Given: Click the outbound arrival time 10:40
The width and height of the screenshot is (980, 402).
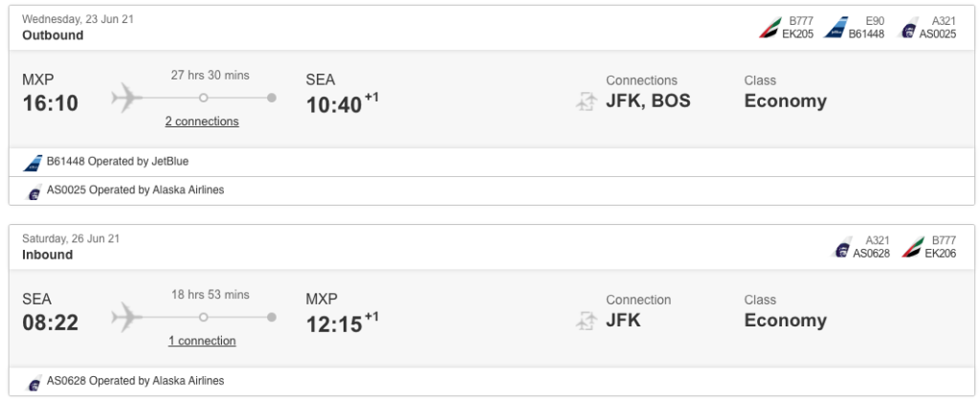Looking at the screenshot, I should pos(334,104).
